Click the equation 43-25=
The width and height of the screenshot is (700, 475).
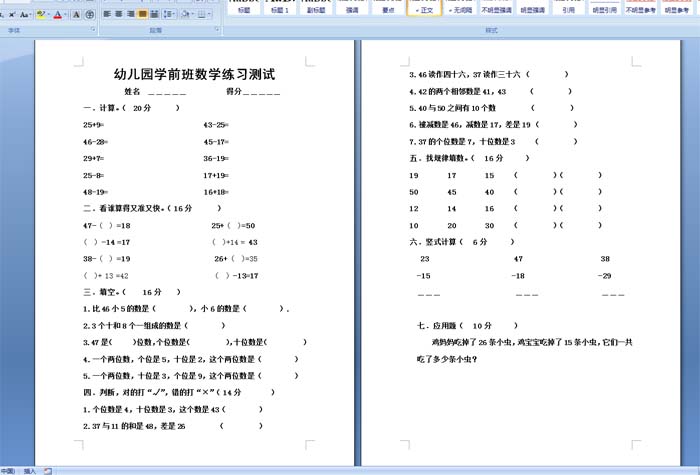coord(216,125)
